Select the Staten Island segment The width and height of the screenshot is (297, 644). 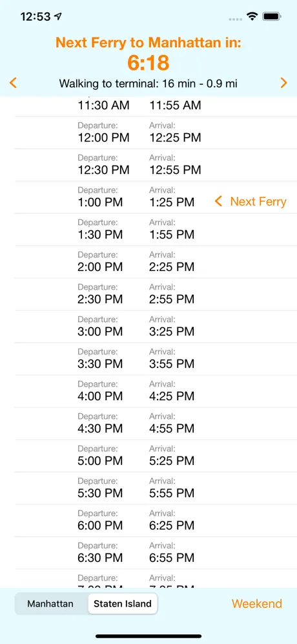coord(123,604)
